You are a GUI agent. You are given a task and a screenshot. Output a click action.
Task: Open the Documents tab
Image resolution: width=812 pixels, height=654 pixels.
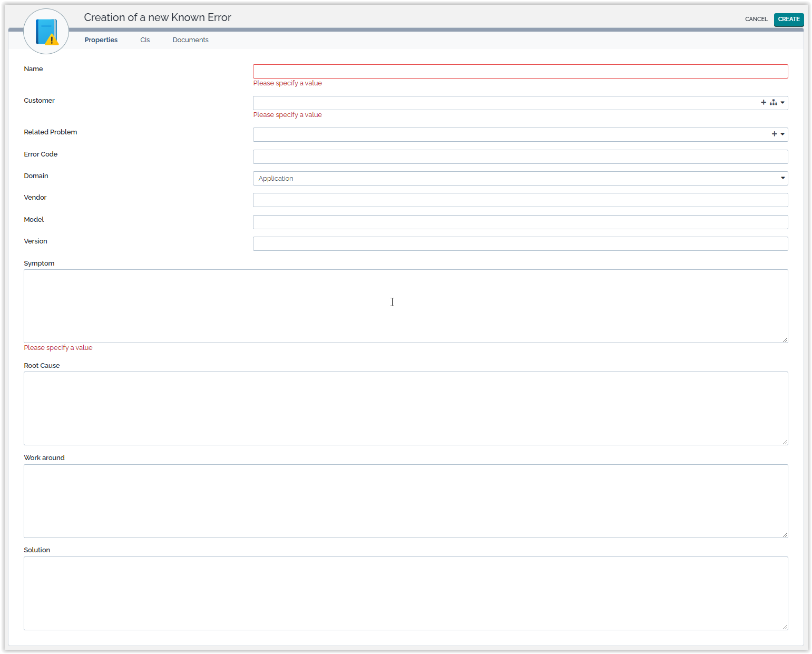tap(190, 40)
